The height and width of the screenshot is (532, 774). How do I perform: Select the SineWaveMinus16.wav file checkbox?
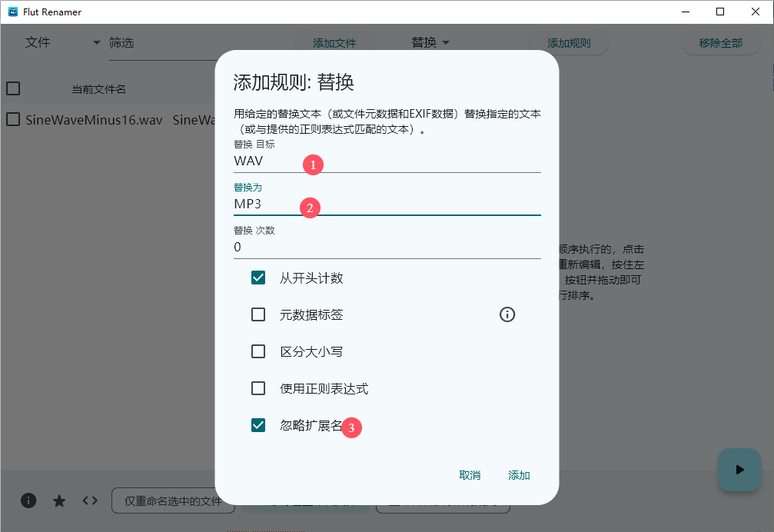[x=12, y=120]
